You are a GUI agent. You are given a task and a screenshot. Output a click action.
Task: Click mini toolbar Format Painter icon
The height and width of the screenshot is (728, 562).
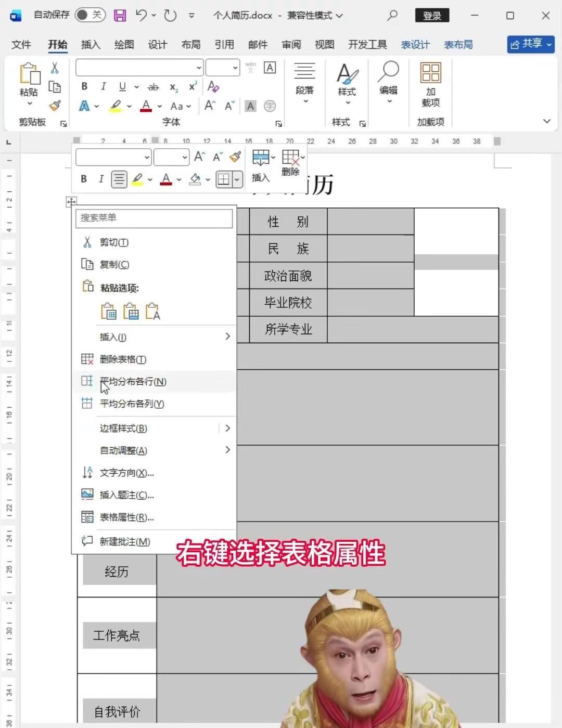(236, 157)
